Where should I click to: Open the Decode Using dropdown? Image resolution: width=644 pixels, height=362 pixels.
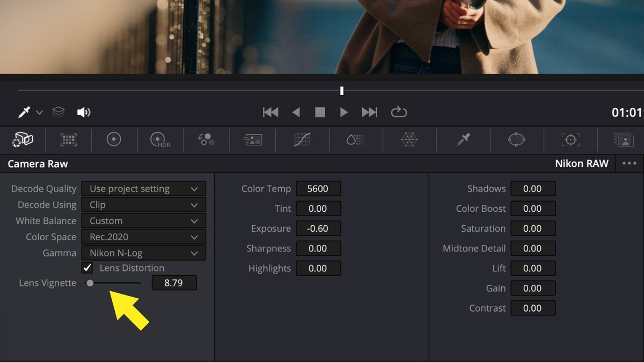144,205
